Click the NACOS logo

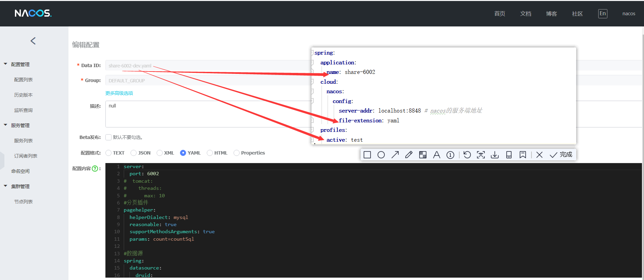tap(33, 13)
